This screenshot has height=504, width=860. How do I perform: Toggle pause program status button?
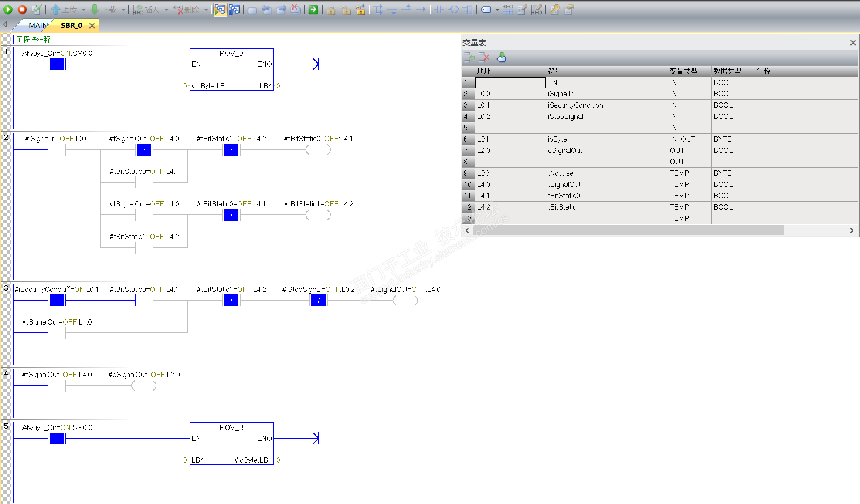pos(235,9)
